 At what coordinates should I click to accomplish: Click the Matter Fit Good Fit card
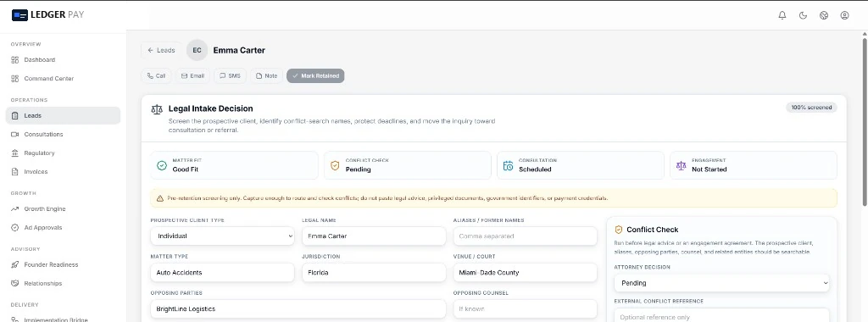pos(234,165)
